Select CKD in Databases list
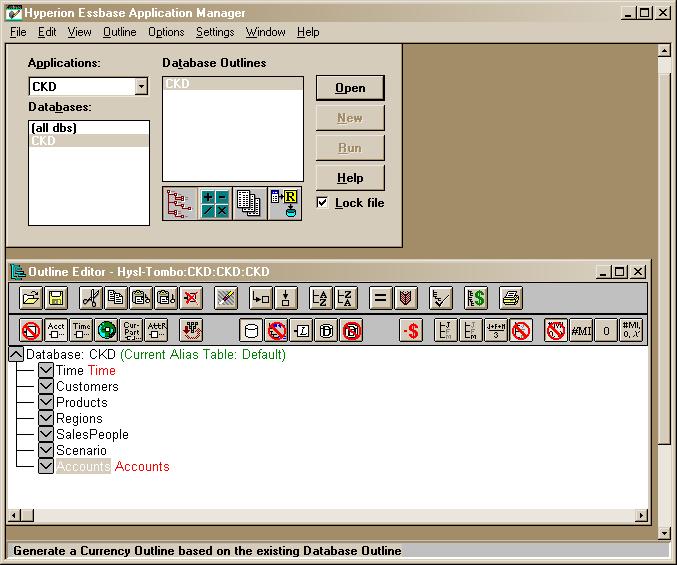Viewport: 677px width, 565px height. point(89,141)
